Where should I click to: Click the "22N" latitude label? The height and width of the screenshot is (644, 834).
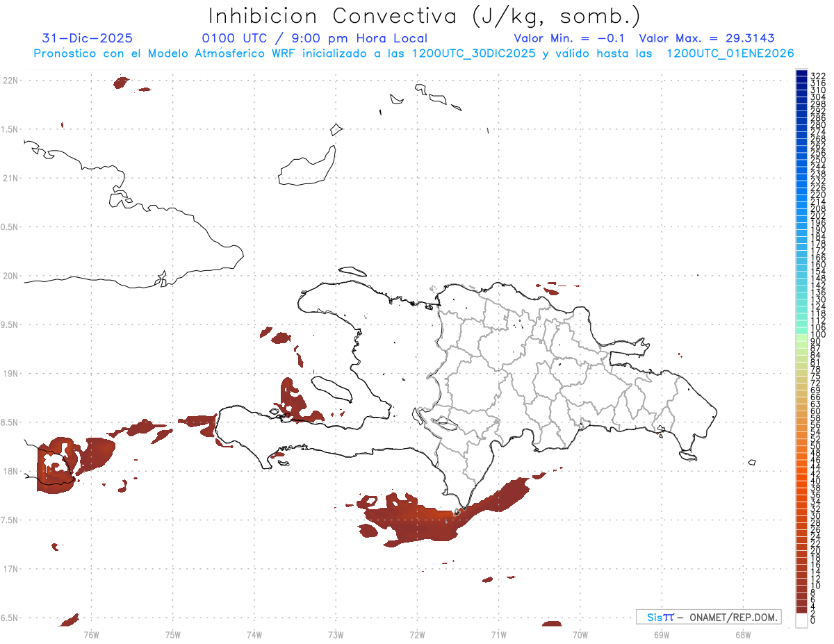click(10, 81)
